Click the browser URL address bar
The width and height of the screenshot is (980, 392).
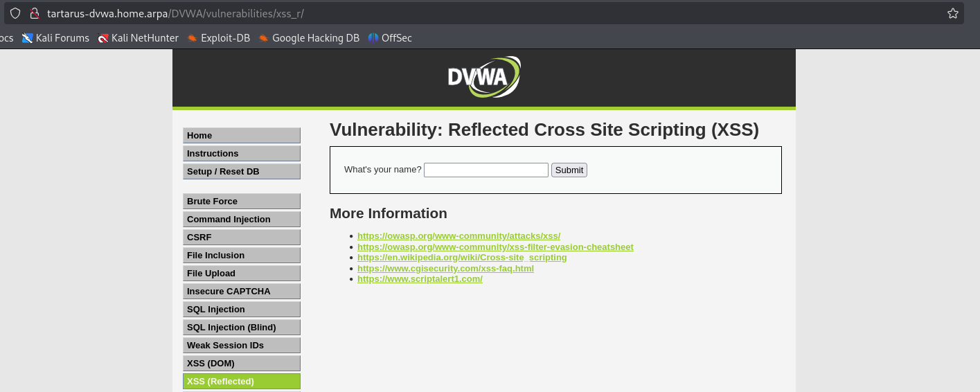tap(485, 13)
